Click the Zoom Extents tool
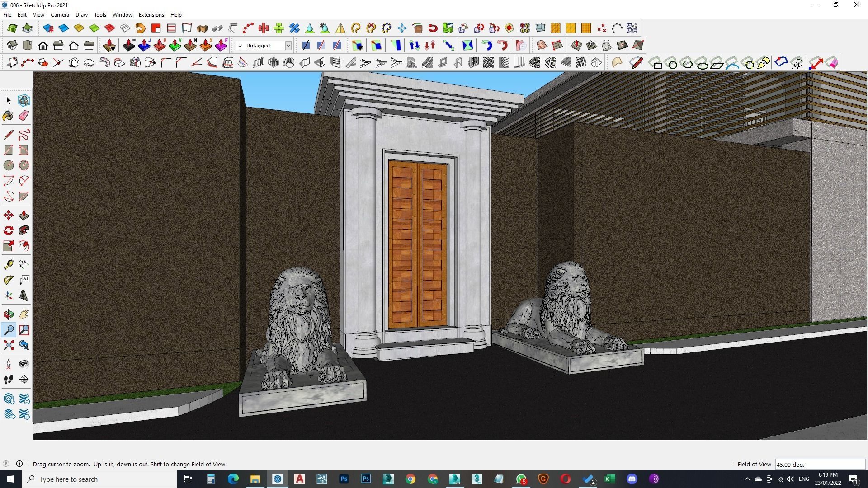This screenshot has height=488, width=868. click(x=9, y=346)
